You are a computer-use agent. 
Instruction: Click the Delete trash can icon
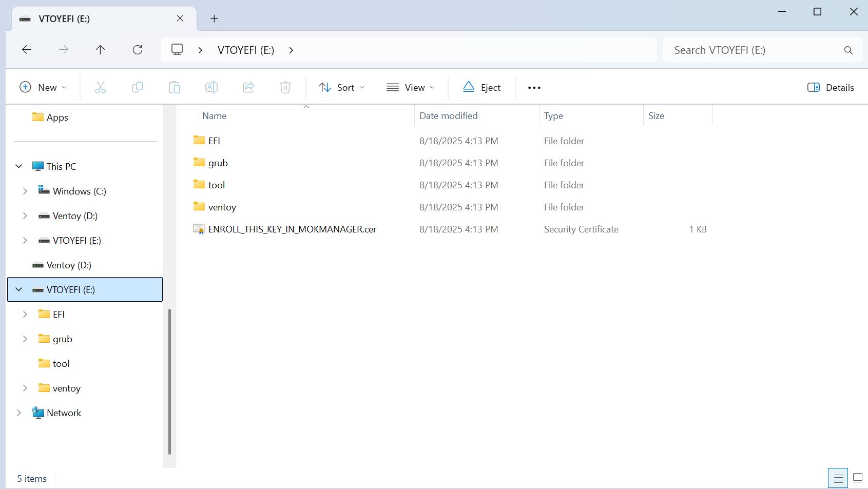pyautogui.click(x=285, y=88)
